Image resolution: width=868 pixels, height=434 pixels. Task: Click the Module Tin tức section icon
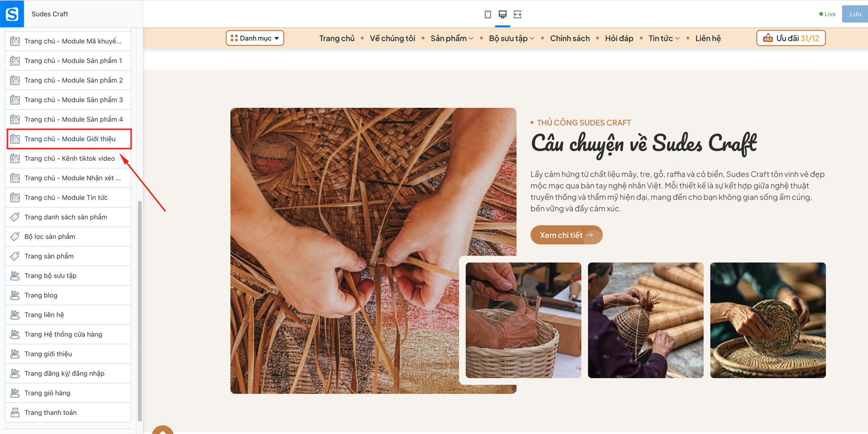(15, 197)
